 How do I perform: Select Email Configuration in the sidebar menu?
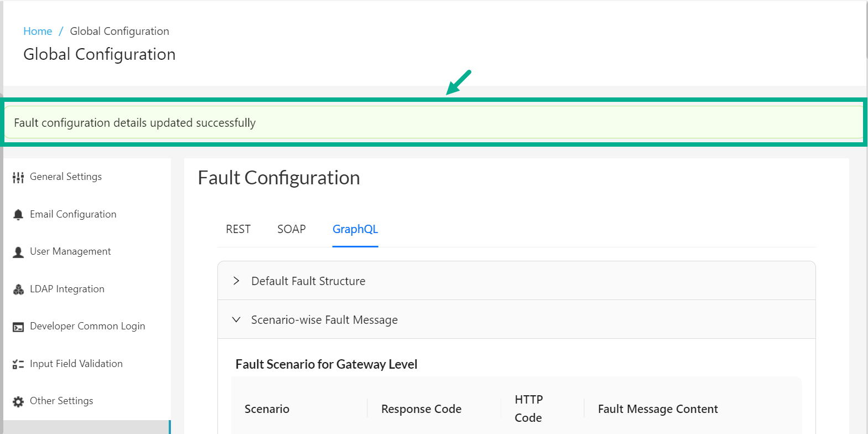click(74, 214)
